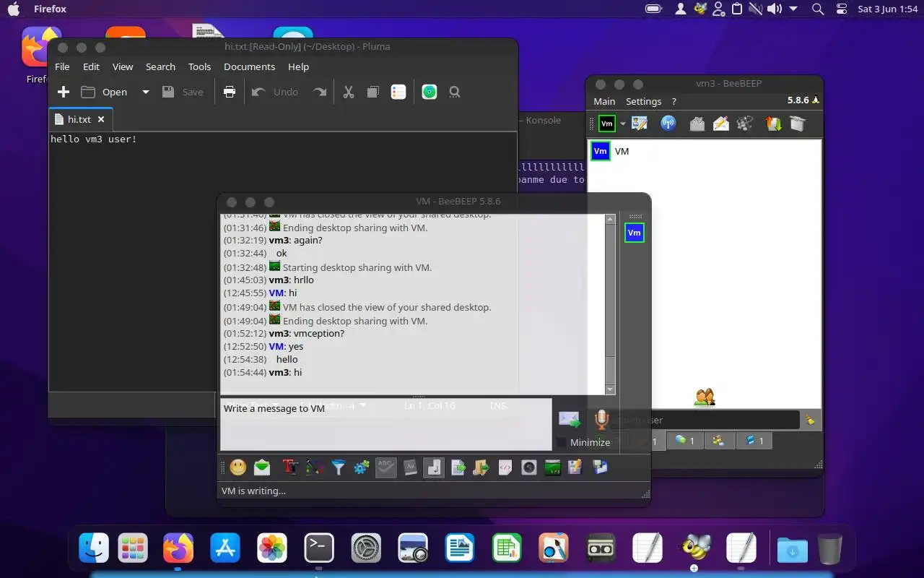Click the send folder icon in chat toolbar
The image size is (924, 578).
(481, 467)
